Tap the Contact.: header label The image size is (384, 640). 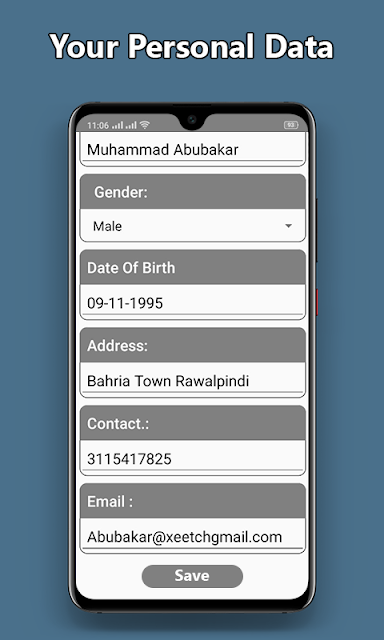[x=118, y=424]
